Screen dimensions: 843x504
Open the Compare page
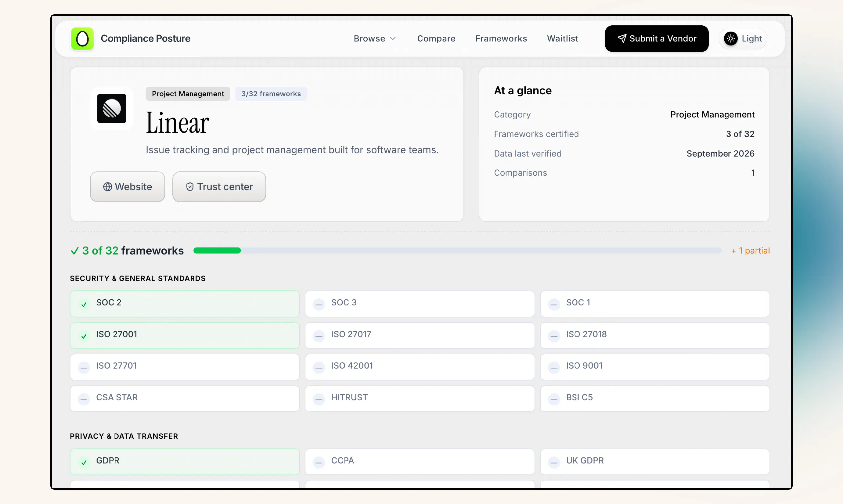pos(436,39)
